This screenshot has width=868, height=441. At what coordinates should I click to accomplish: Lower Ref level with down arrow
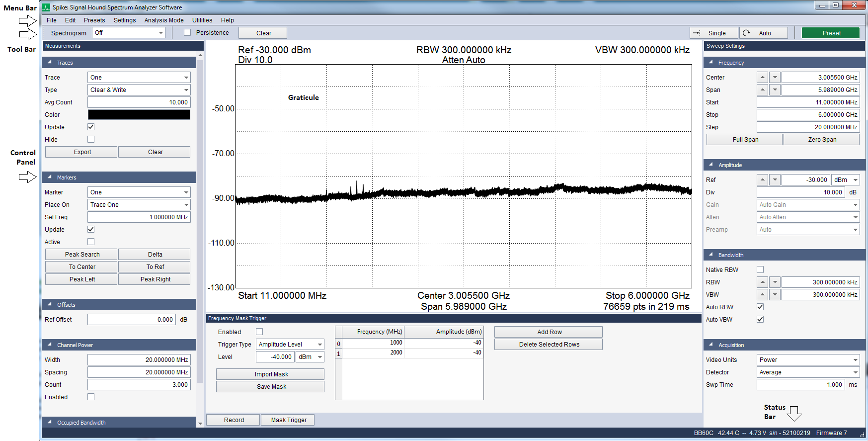click(775, 180)
